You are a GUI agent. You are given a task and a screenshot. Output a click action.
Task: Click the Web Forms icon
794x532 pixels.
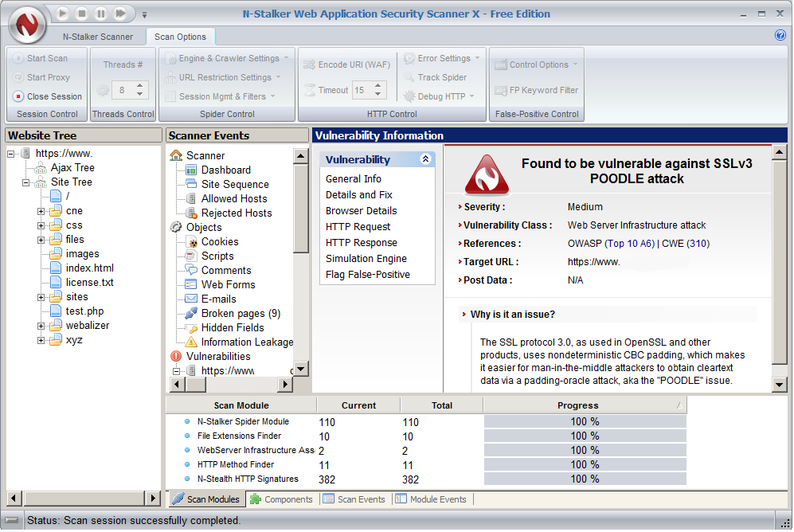191,284
